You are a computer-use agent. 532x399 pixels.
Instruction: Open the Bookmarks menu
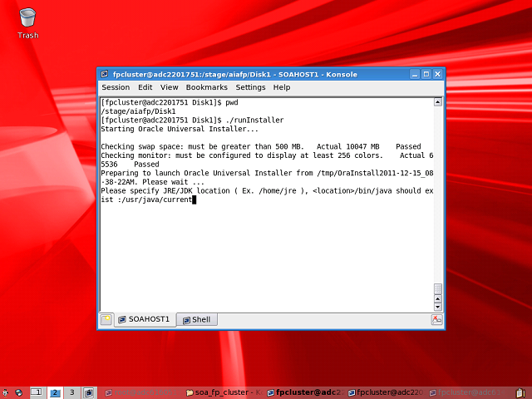tap(206, 87)
